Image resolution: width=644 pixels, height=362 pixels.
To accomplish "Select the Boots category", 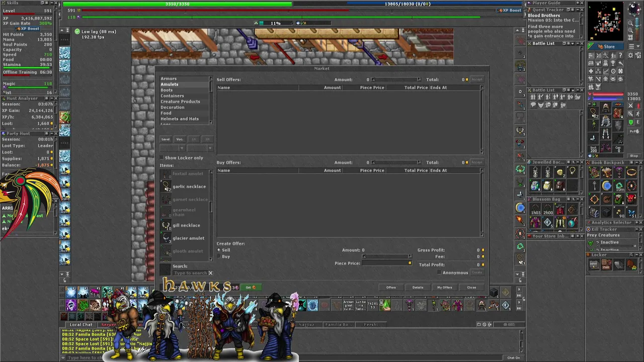I will [185, 90].
